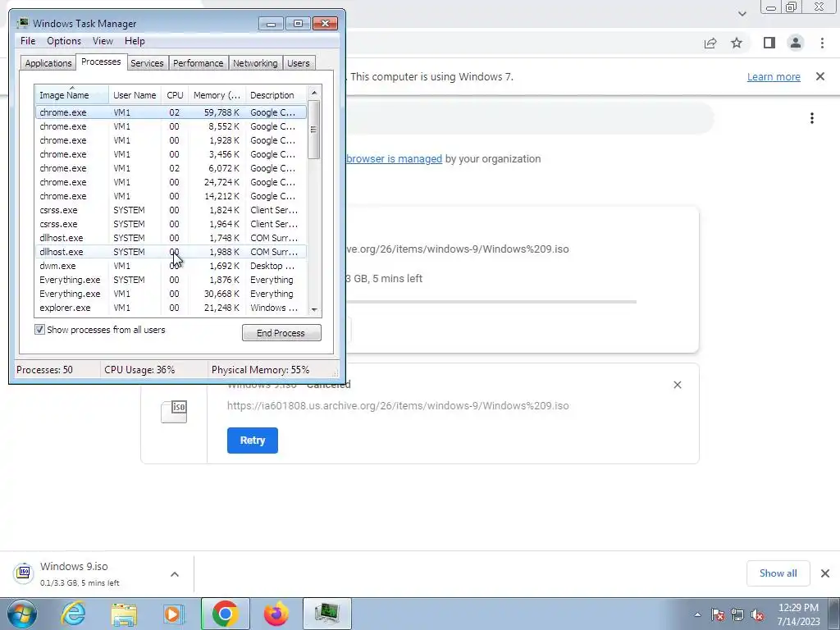Screen dimensions: 840x630
Task: Retry the canceled Windows 9.iso download
Action: [253, 441]
